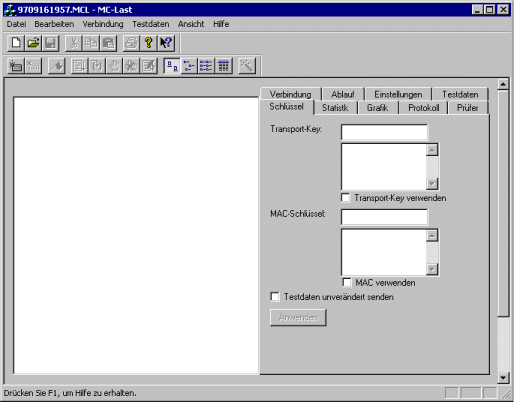The width and height of the screenshot is (514, 402).
Task: Open the Bearbeiten menu
Action: (x=54, y=24)
